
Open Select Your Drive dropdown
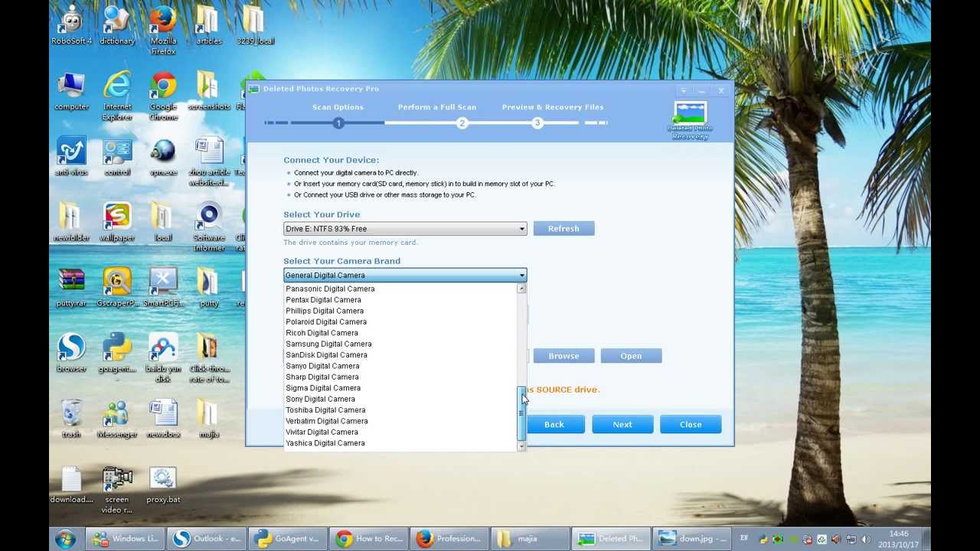(x=405, y=229)
